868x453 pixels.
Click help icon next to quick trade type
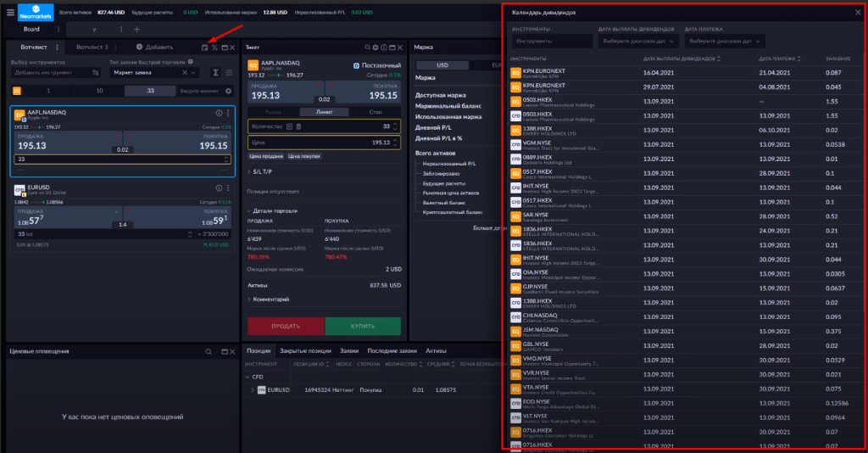[x=191, y=62]
